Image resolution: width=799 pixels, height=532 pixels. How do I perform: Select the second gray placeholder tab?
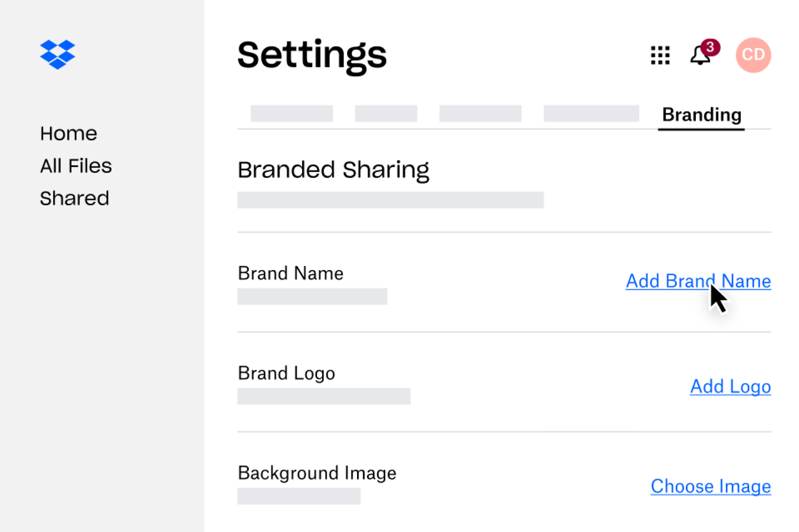pyautogui.click(x=386, y=114)
